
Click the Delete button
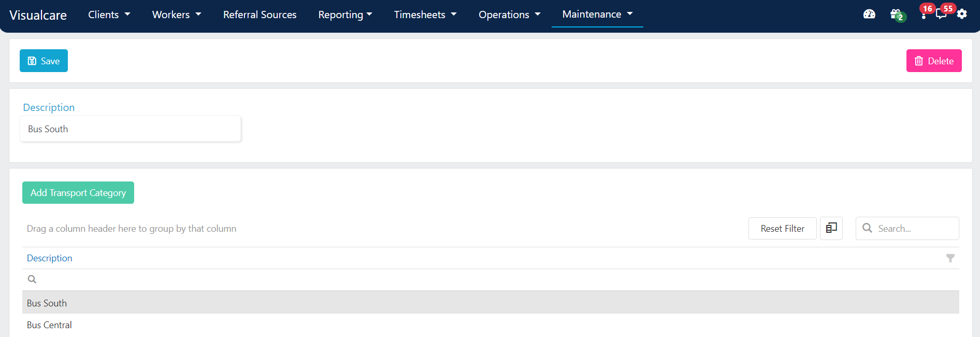pyautogui.click(x=934, y=61)
